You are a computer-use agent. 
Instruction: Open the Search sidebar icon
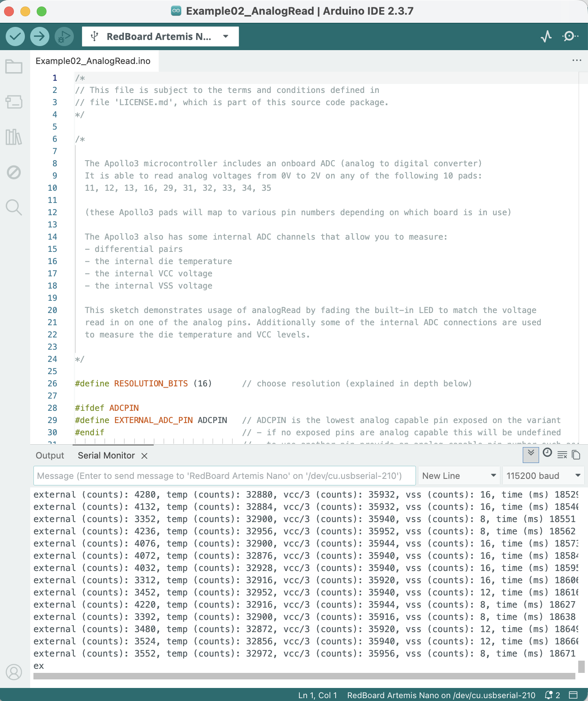pos(14,207)
